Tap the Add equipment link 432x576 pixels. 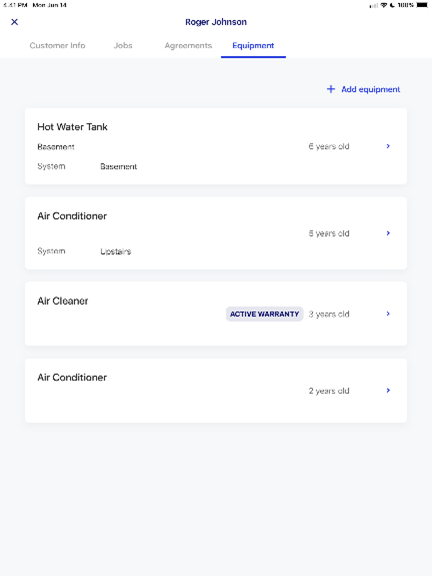(x=371, y=89)
